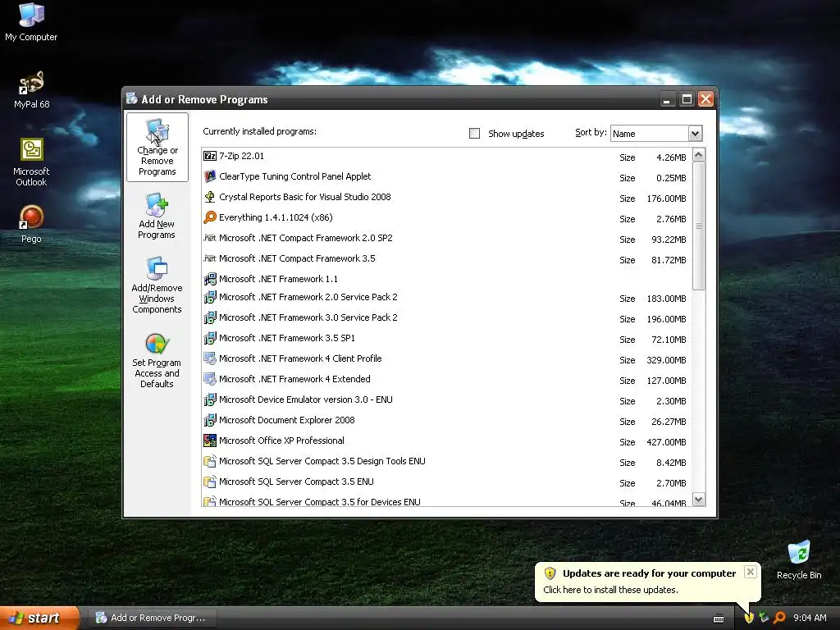The height and width of the screenshot is (630, 840).
Task: Select Microsoft .NET Framework 1.1 entry
Action: [447, 279]
